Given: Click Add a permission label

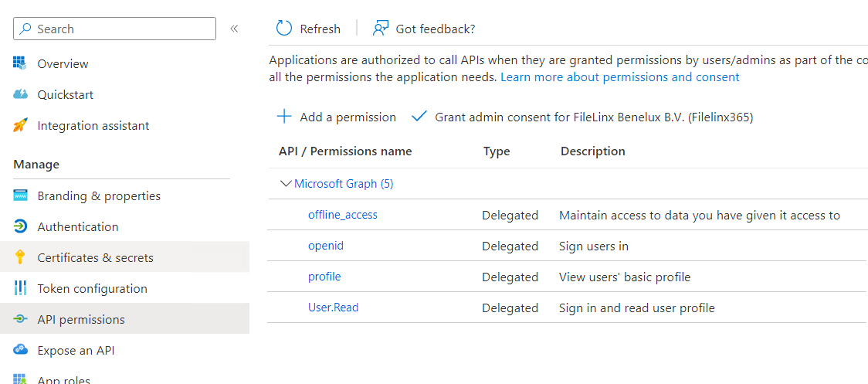Looking at the screenshot, I should coord(348,117).
